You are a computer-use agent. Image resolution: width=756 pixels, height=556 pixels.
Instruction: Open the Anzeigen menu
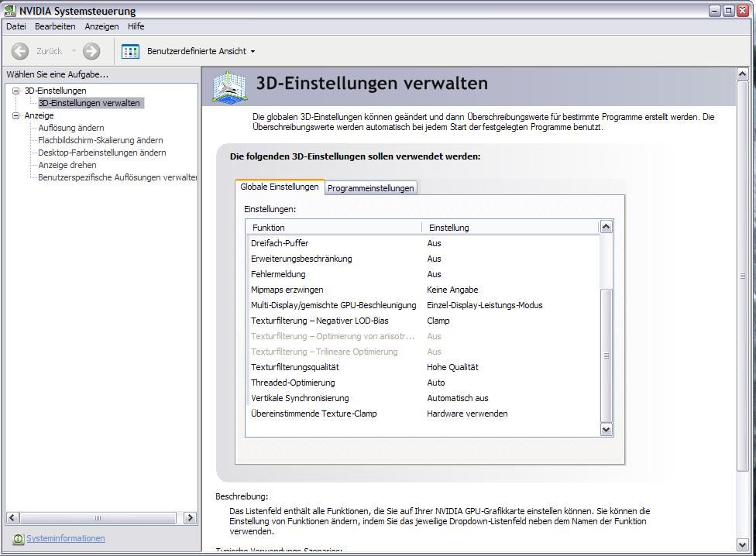(101, 26)
